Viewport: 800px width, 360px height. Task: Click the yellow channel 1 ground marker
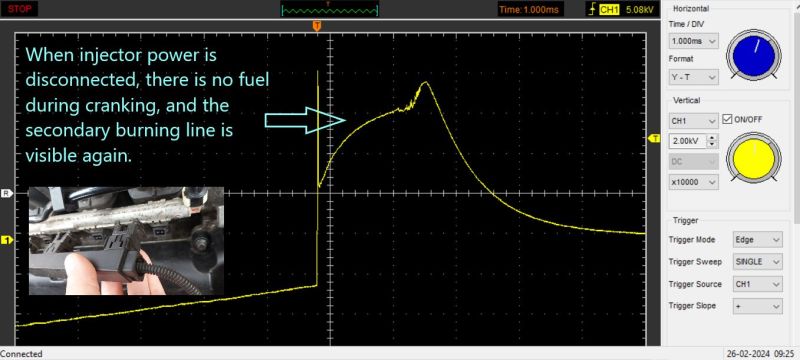(x=7, y=240)
